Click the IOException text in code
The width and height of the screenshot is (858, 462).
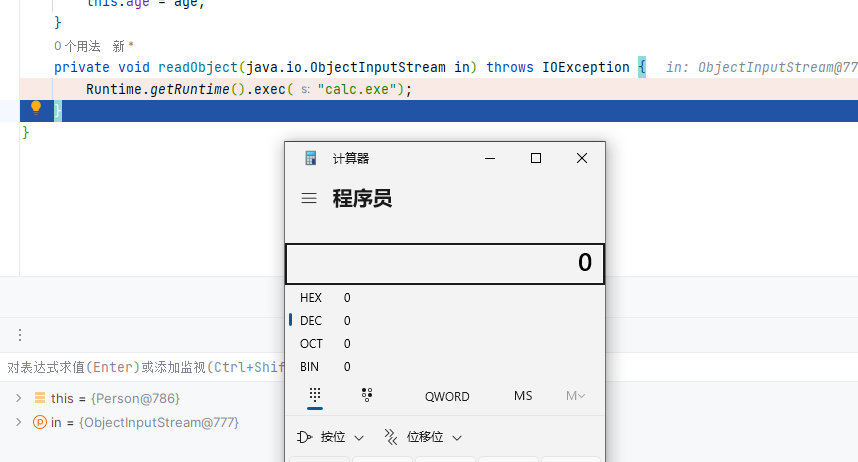[585, 67]
